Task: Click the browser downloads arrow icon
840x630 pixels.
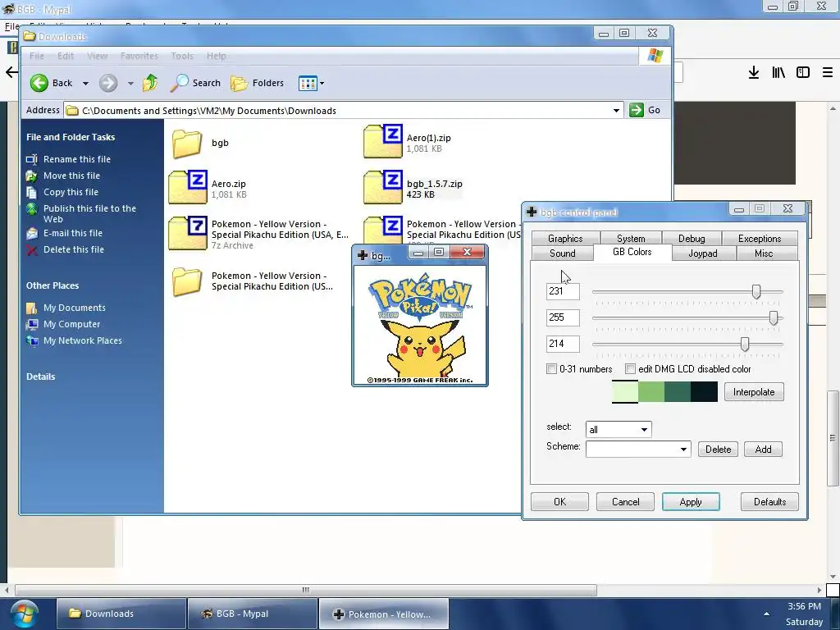Action: point(753,72)
